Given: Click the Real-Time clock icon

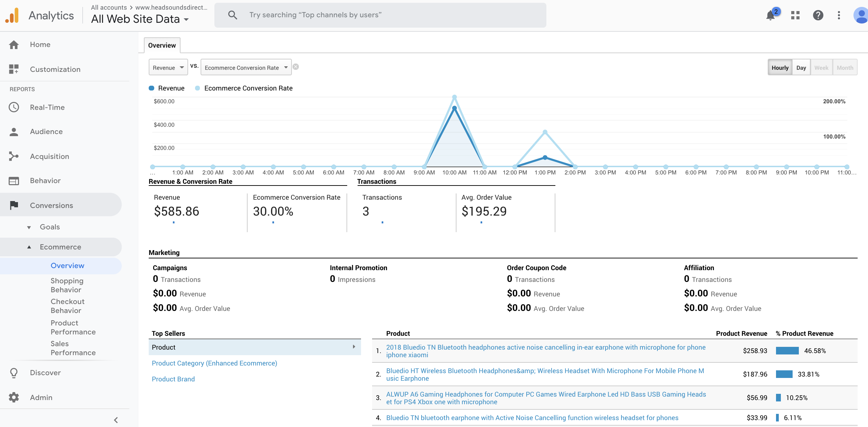Looking at the screenshot, I should coord(14,107).
